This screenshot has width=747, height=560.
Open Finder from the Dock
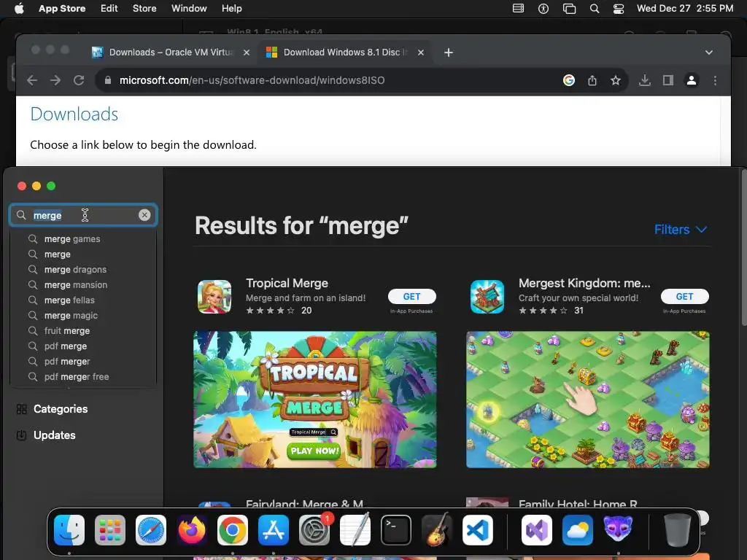69,530
